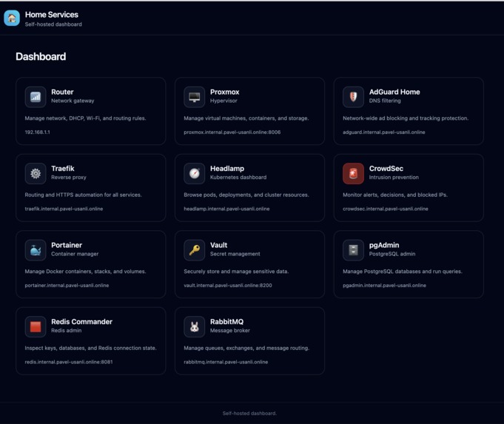Click the adguard.internal.pavel-usanli.online address

[384, 132]
